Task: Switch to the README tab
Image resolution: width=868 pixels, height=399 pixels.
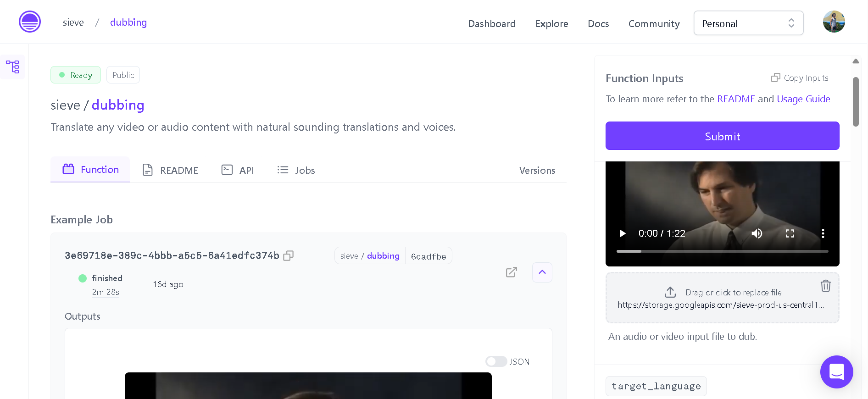Action: tap(170, 170)
